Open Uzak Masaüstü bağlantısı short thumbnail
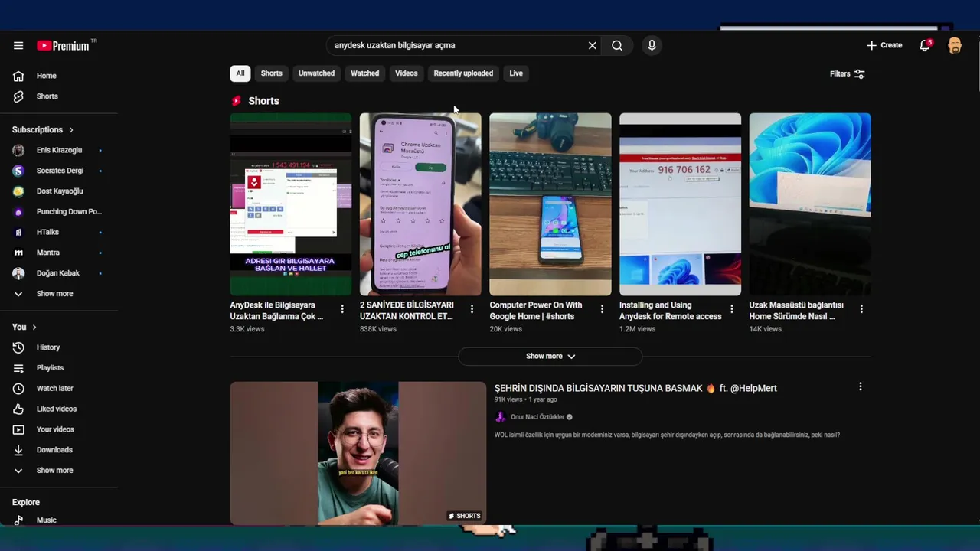Screen dimensions: 980x551 click(810, 204)
